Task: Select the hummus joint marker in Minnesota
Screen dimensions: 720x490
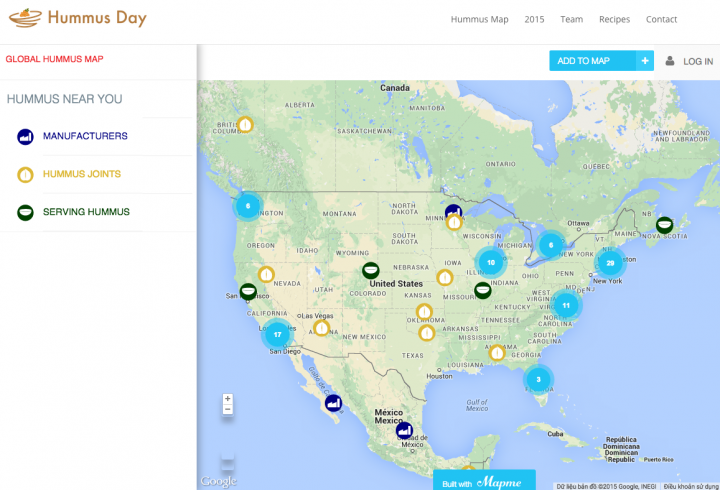Action: click(x=454, y=223)
